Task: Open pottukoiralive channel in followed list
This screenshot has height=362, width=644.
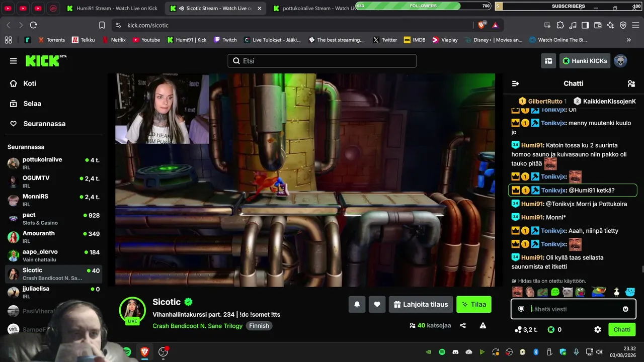Action: [x=54, y=163]
